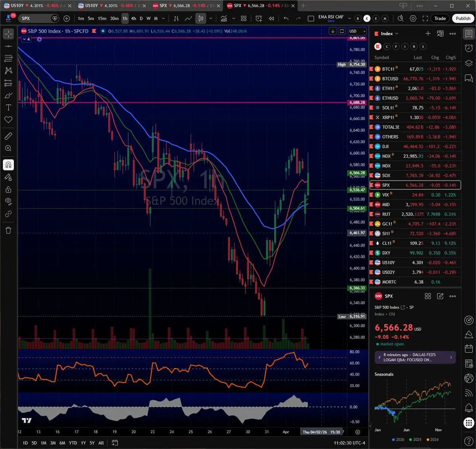Screen dimensions: 476x449
Task: Click the Bar Replay rewind icon
Action: 272,19
